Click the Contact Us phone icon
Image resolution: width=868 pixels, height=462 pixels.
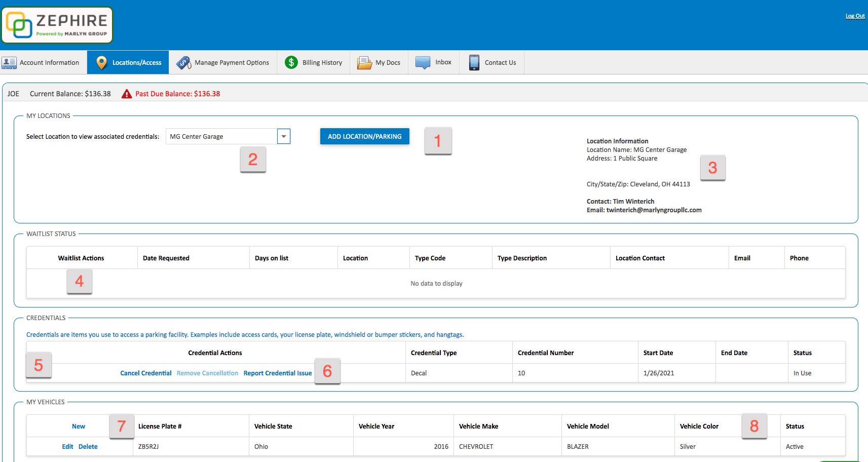(474, 62)
